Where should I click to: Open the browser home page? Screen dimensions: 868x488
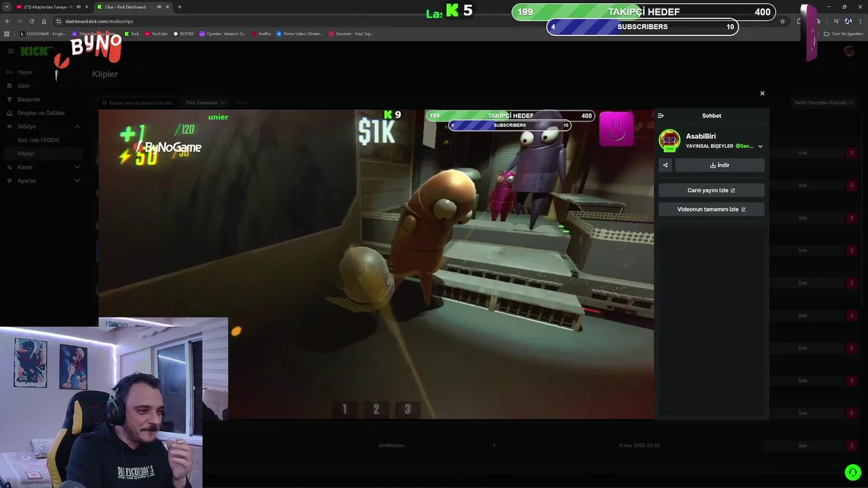[44, 21]
